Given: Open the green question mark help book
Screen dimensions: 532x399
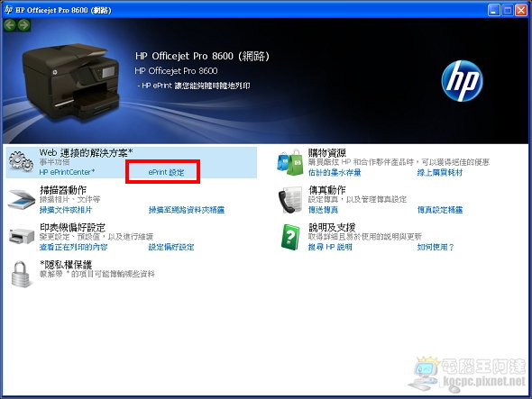Looking at the screenshot, I should click(290, 237).
